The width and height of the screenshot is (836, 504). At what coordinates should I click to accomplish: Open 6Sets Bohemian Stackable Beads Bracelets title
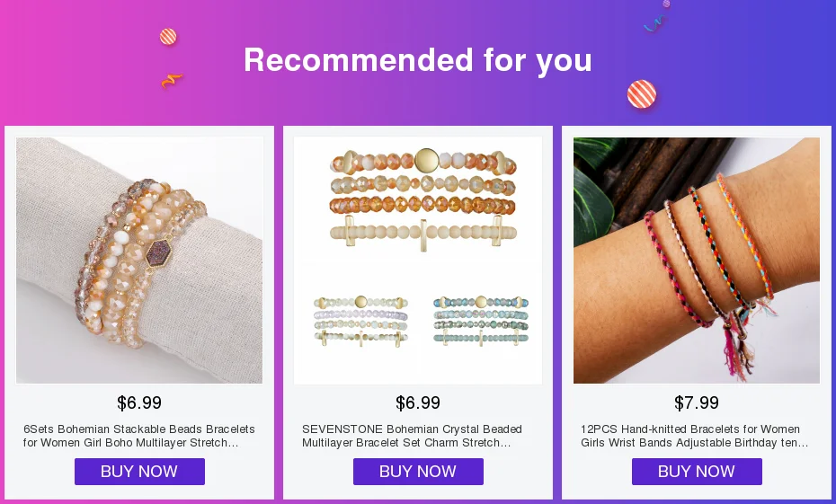(139, 436)
